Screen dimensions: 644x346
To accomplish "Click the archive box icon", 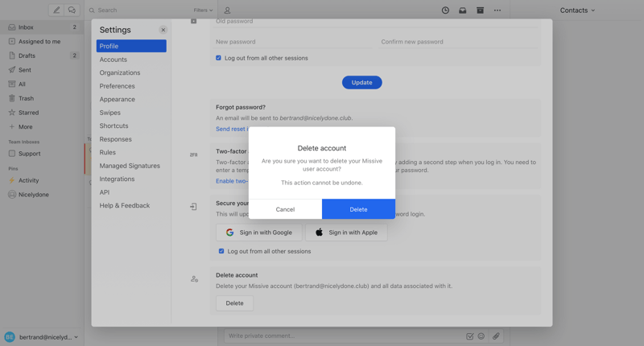I will 480,10.
